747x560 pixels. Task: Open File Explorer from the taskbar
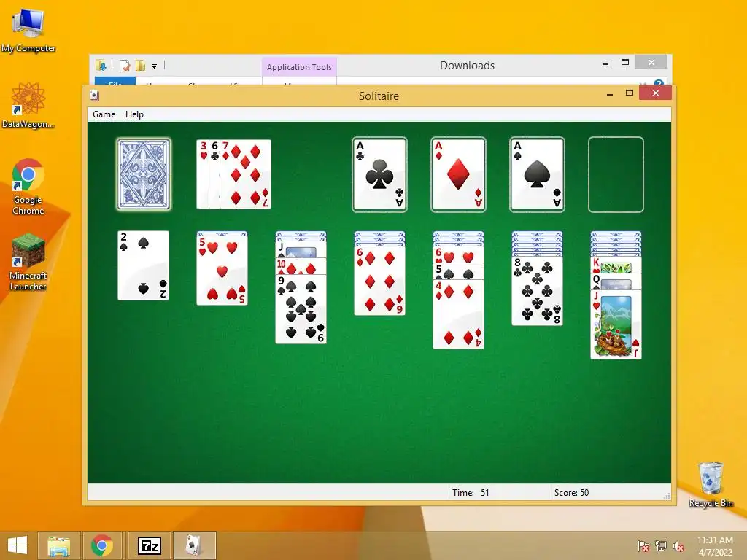click(58, 545)
